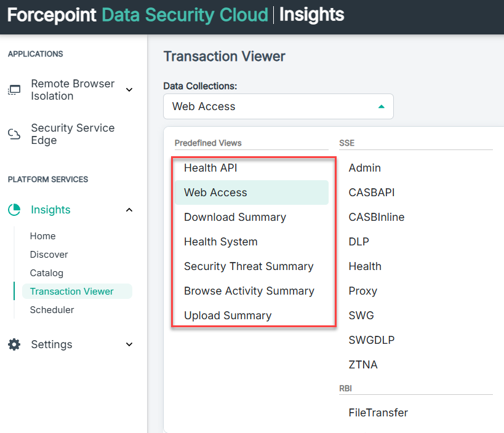Screen dimensions: 504x433
Task: Click the Security Service Edge cloud icon
Action: (x=14, y=134)
